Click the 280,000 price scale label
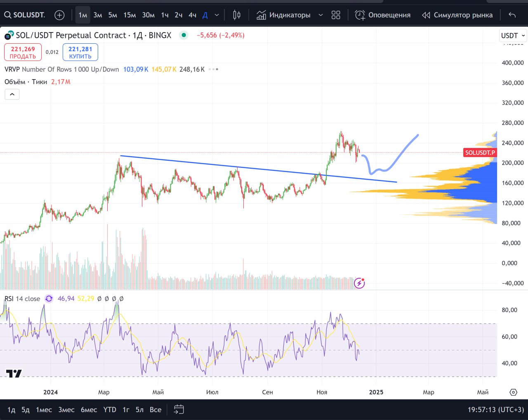This screenshot has height=420, width=528. coord(513,123)
